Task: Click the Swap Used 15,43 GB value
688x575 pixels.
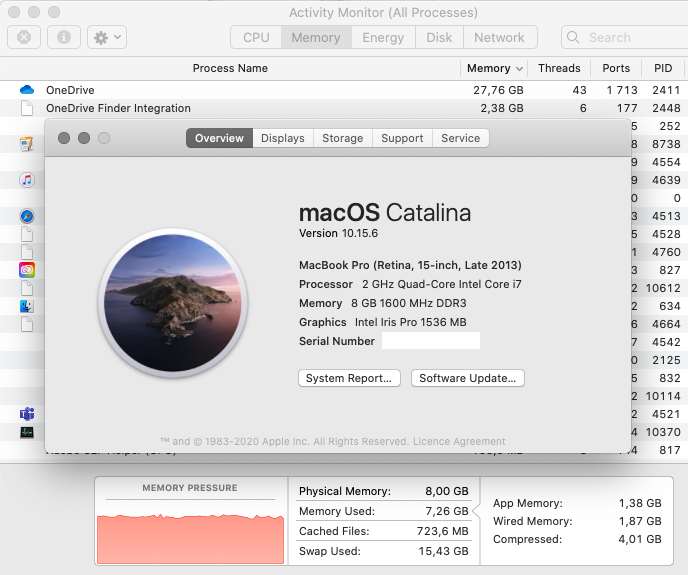Action: pyautogui.click(x=444, y=551)
